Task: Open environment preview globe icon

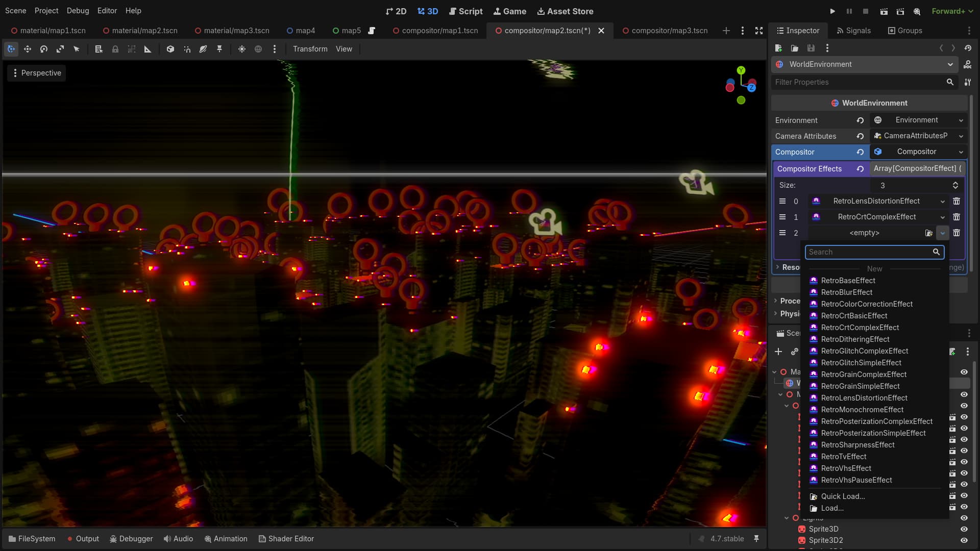Action: pyautogui.click(x=258, y=49)
